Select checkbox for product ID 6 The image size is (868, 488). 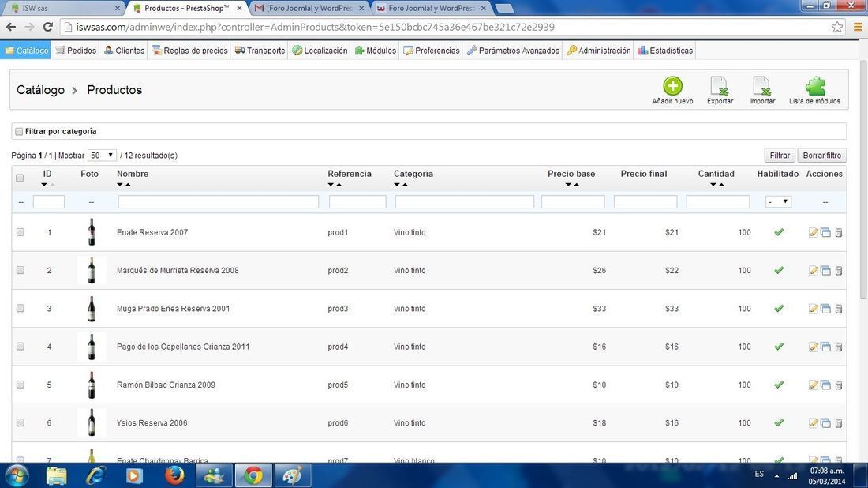(x=21, y=422)
